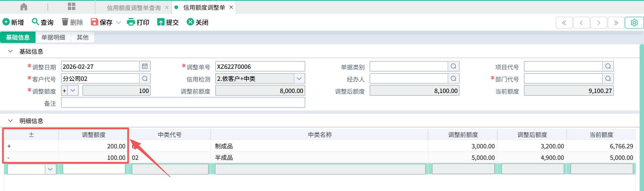Screen dimensions: 644x191
Task: Click into the 备注 remarks field
Action: pyautogui.click(x=183, y=103)
